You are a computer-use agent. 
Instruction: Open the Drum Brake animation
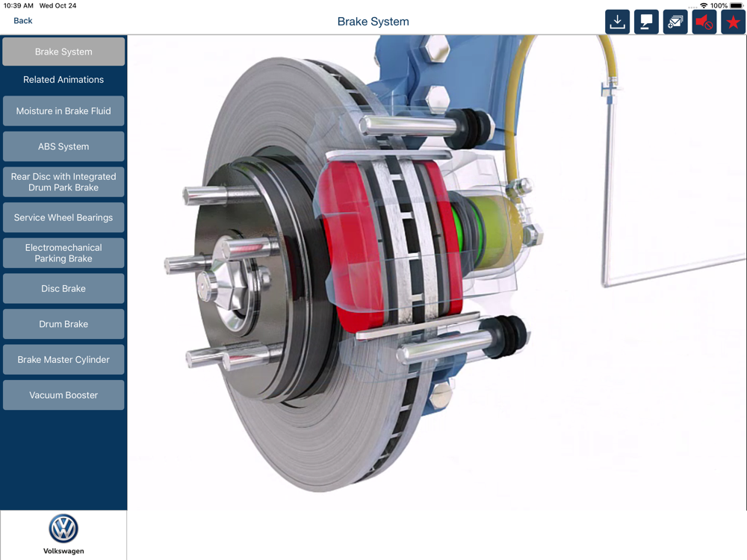pyautogui.click(x=63, y=324)
